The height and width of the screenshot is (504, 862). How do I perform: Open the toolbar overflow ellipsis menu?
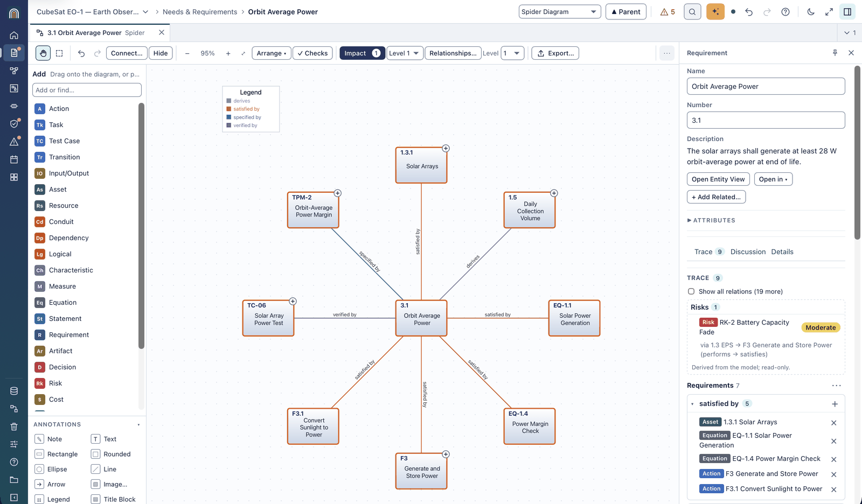pos(667,53)
